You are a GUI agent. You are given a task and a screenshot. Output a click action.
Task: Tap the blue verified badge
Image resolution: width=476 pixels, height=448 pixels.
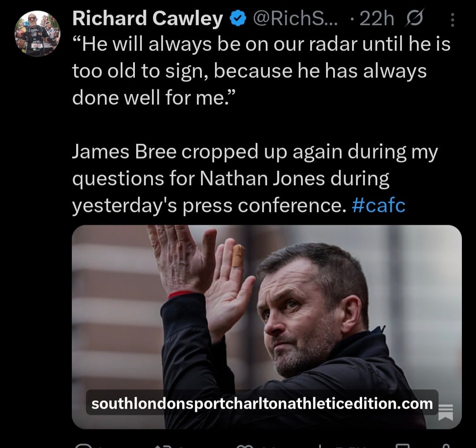pyautogui.click(x=238, y=18)
